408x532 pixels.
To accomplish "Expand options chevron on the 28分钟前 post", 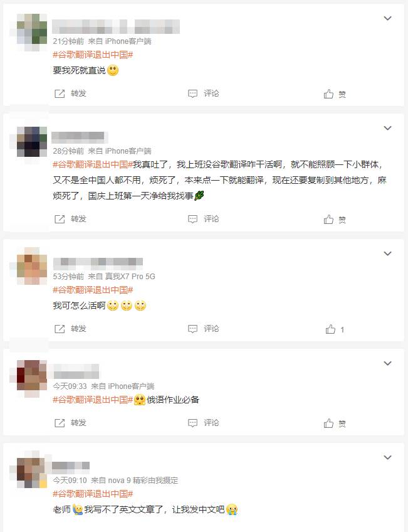I will coord(388,128).
